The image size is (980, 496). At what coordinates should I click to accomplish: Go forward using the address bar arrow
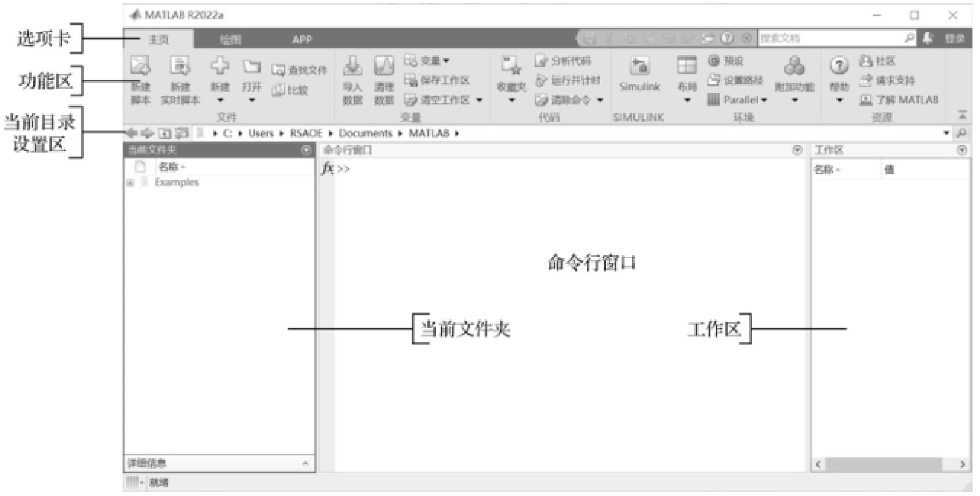[x=147, y=133]
